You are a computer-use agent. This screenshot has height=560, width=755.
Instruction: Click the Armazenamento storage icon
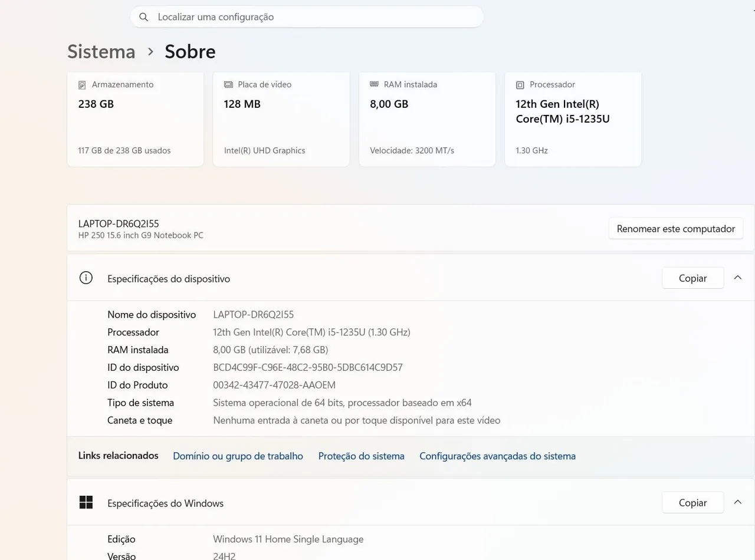tap(82, 85)
